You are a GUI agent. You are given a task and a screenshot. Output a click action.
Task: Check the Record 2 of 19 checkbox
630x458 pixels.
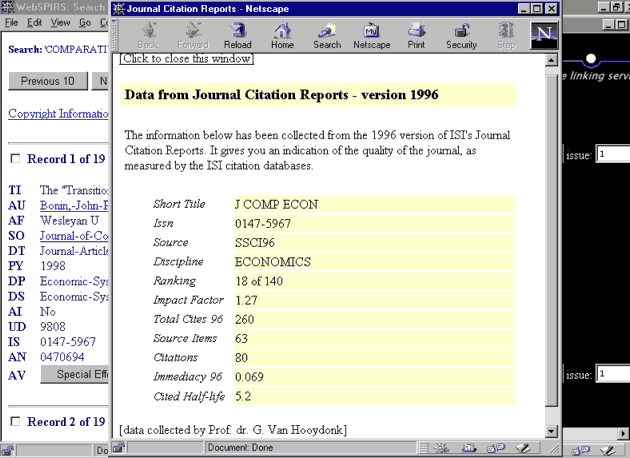[x=15, y=421]
